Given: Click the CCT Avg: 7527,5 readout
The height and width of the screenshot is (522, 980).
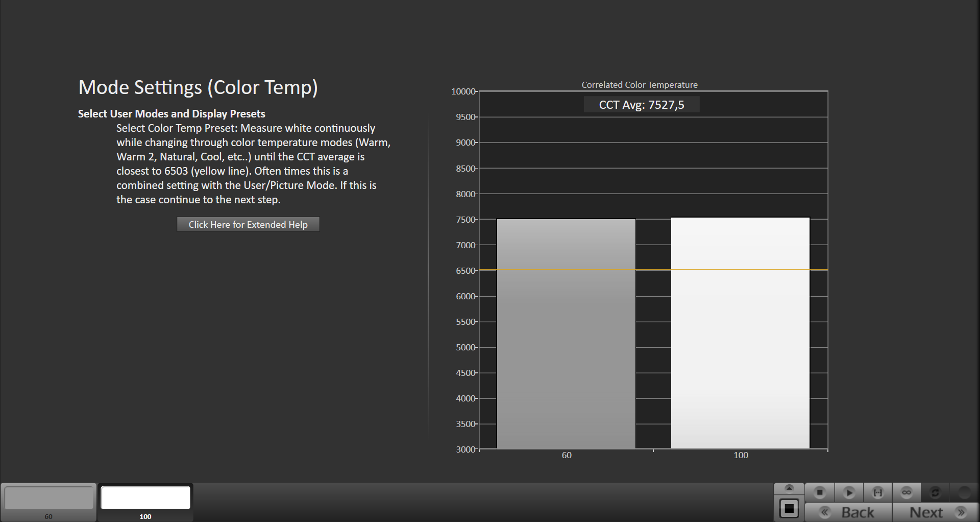Looking at the screenshot, I should pos(642,105).
